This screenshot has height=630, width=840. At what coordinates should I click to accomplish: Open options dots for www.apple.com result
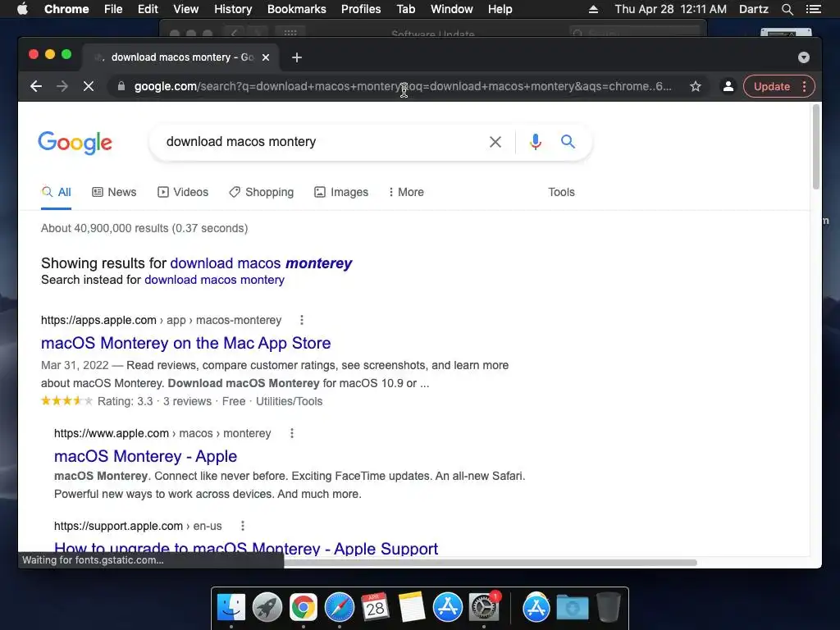coord(292,433)
